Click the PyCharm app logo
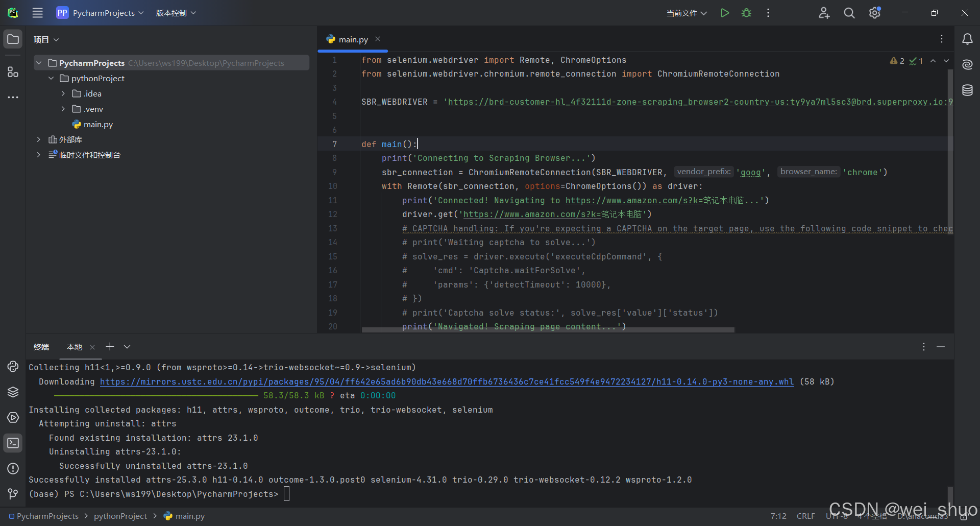Viewport: 980px width, 526px height. click(x=13, y=13)
